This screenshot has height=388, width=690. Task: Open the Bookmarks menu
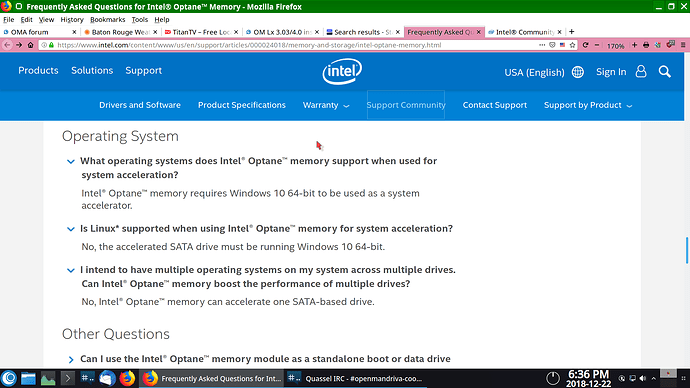click(x=107, y=20)
